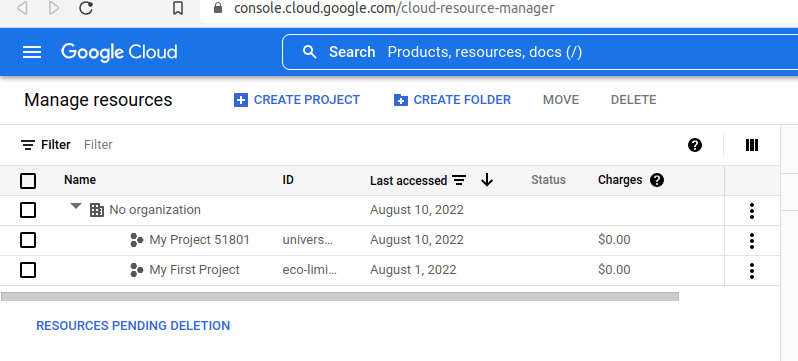Reload the page with the refresh icon

coord(87,8)
